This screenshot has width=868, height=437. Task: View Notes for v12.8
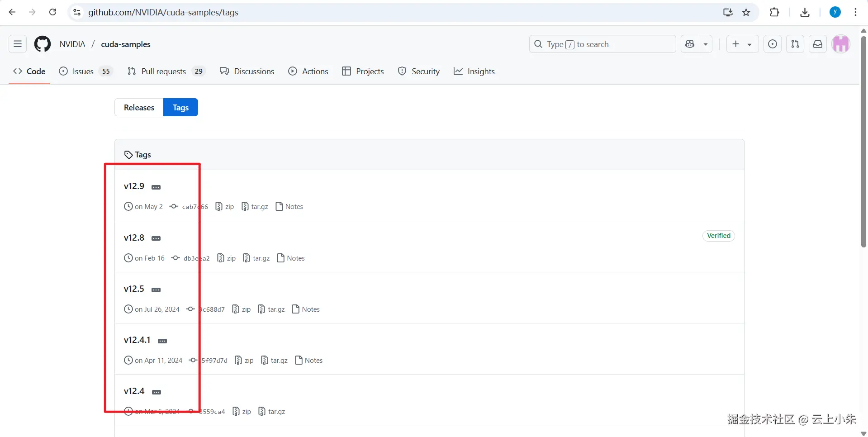pyautogui.click(x=291, y=258)
